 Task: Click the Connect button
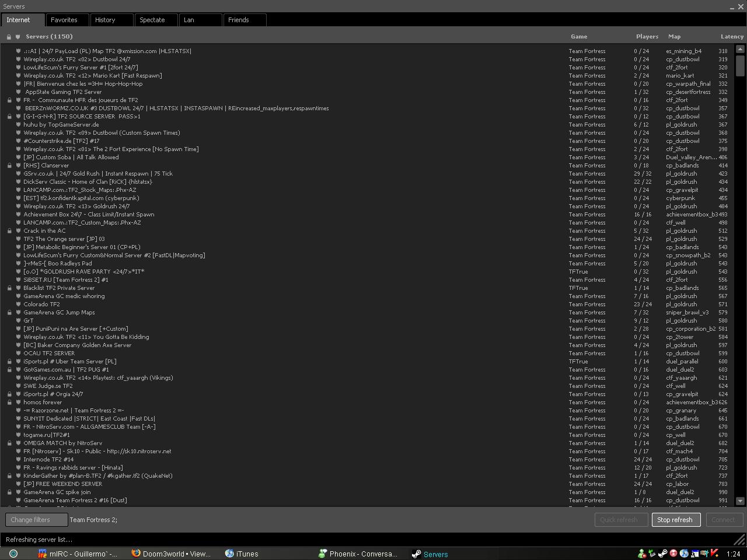pyautogui.click(x=724, y=520)
